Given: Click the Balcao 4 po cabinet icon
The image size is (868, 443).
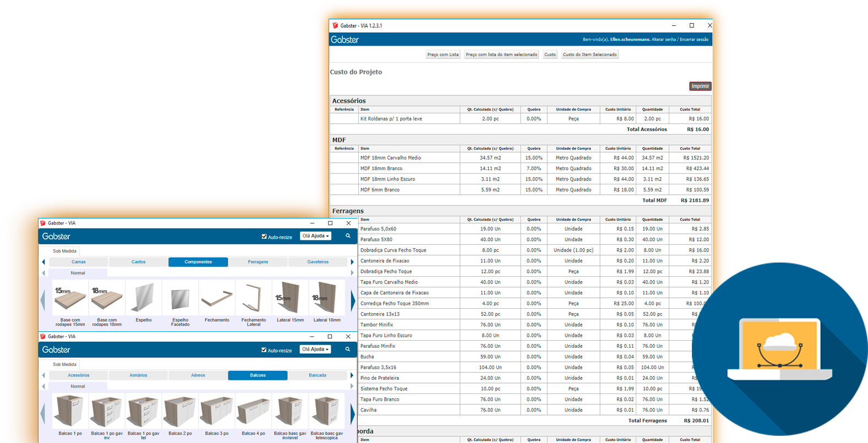Looking at the screenshot, I should 253,412.
